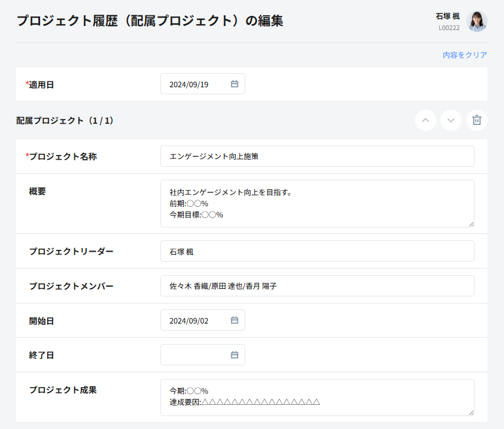Click the 適用日 date value 2024/09/19
The height and width of the screenshot is (429, 504).
pos(189,84)
